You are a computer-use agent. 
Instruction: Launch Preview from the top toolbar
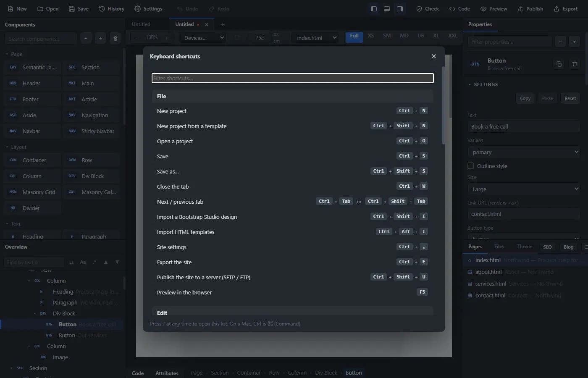coord(494,8)
